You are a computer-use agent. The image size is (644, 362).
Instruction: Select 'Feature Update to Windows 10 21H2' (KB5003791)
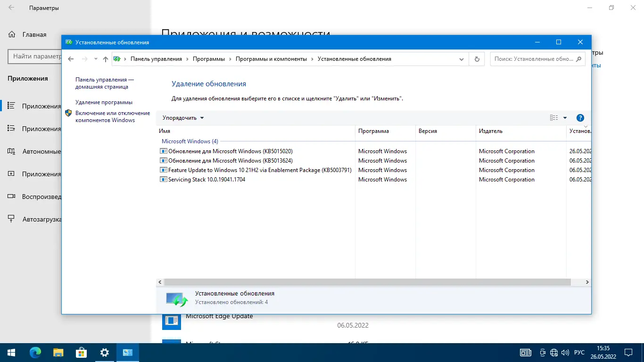click(373, 170)
